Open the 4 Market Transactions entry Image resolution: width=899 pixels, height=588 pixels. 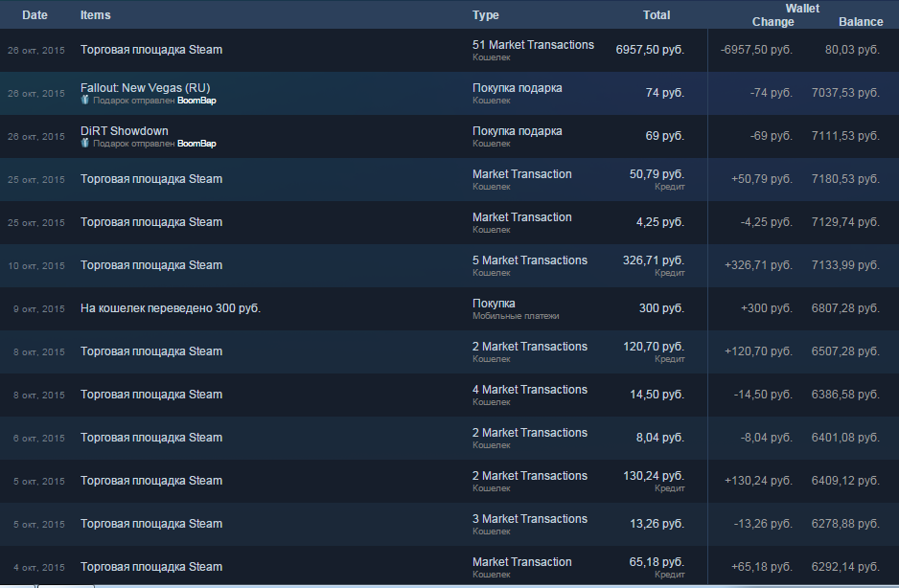point(530,390)
